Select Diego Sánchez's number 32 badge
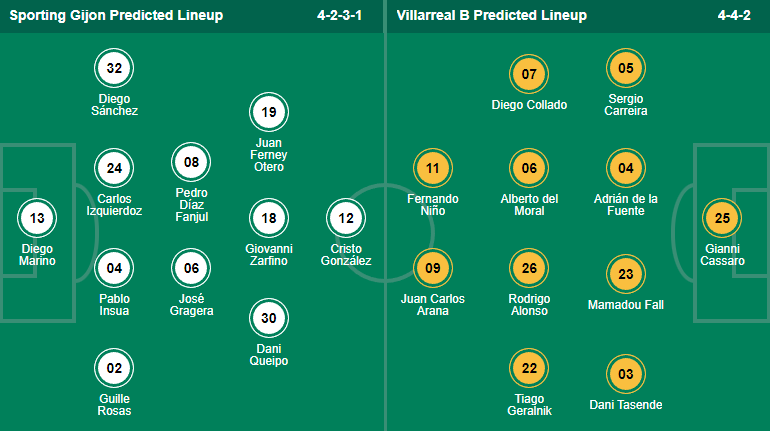770x431 pixels. [x=114, y=69]
